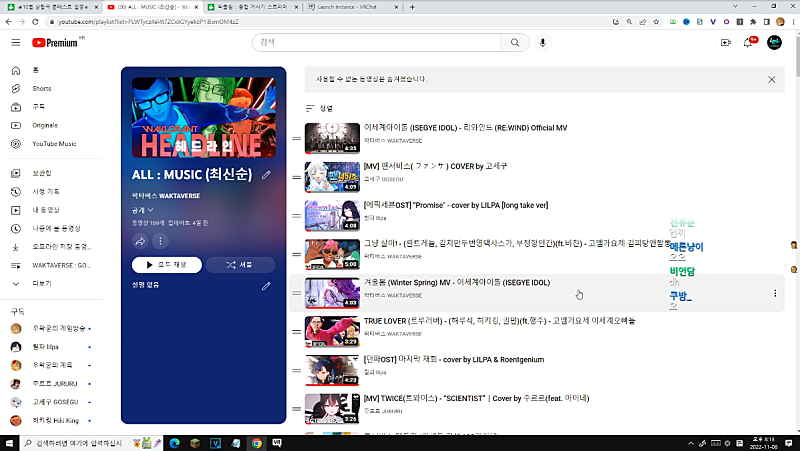Open Hiki King subscription channel
This screenshot has height=451, width=800.
pos(54,420)
